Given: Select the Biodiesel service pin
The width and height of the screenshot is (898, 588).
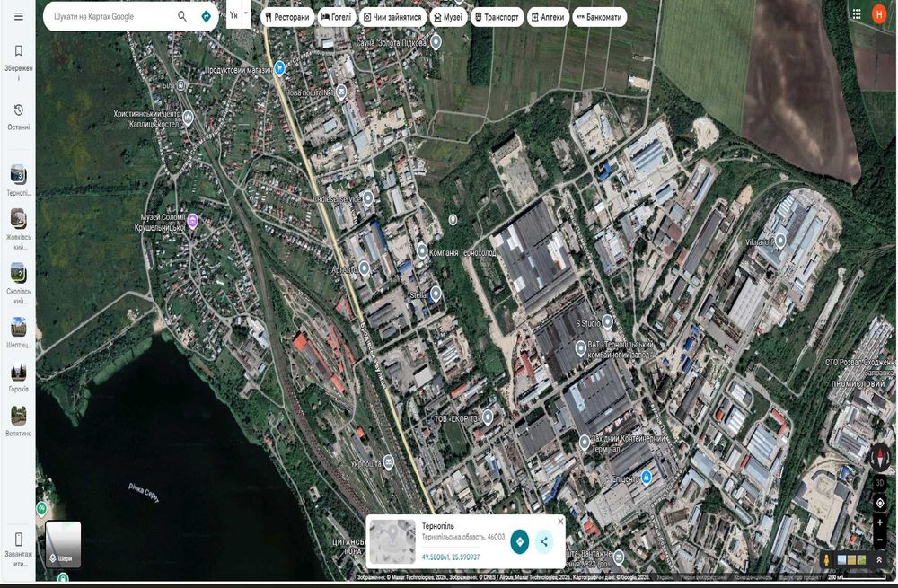Looking at the screenshot, I should coord(367,198).
